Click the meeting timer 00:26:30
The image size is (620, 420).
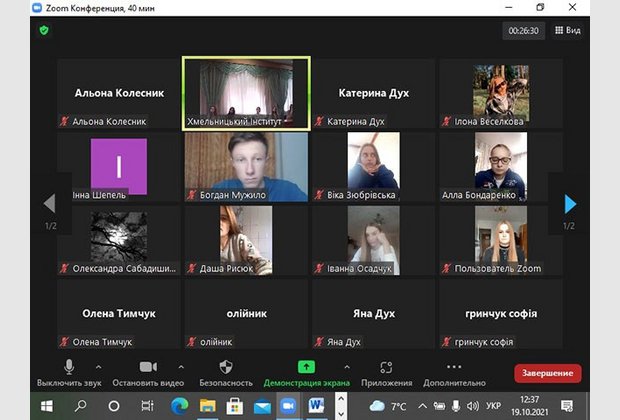(x=524, y=31)
